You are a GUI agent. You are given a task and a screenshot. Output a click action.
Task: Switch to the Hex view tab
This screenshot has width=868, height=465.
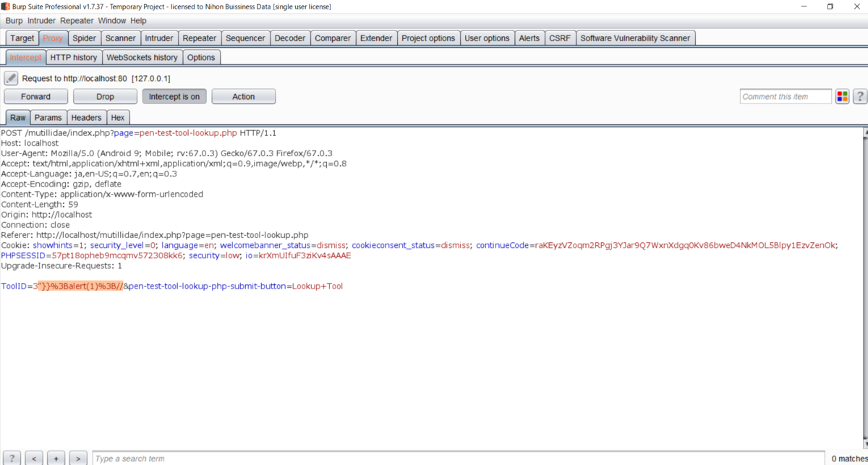(118, 117)
